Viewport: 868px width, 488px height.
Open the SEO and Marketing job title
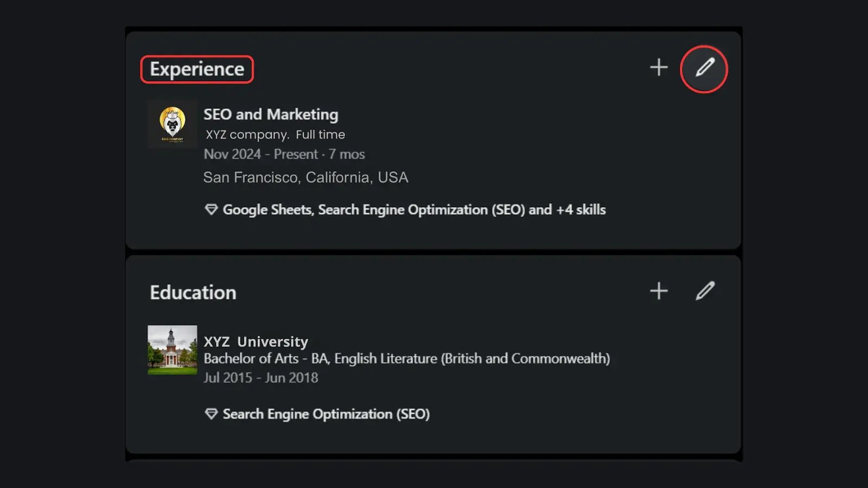point(271,114)
